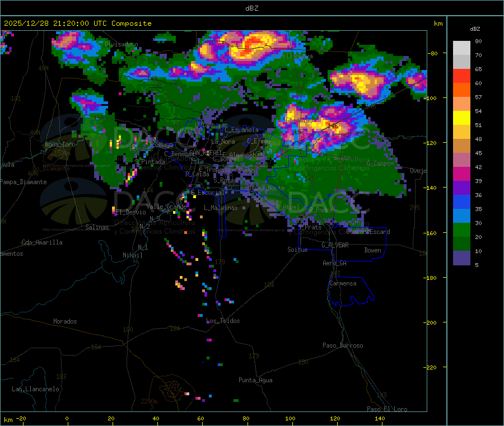Screen dimensions: 504x426
Task: Click the Paso_Barroso location label
Action: [343, 345]
